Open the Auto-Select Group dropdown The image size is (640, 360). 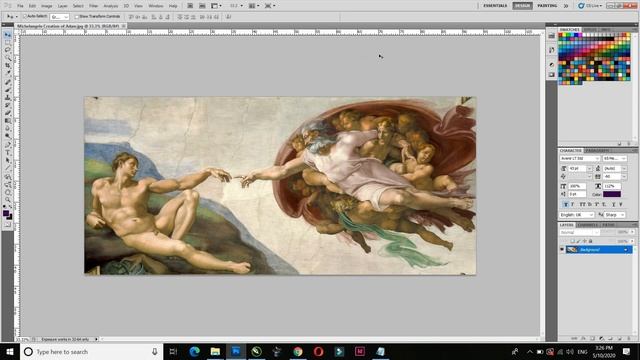(x=60, y=17)
